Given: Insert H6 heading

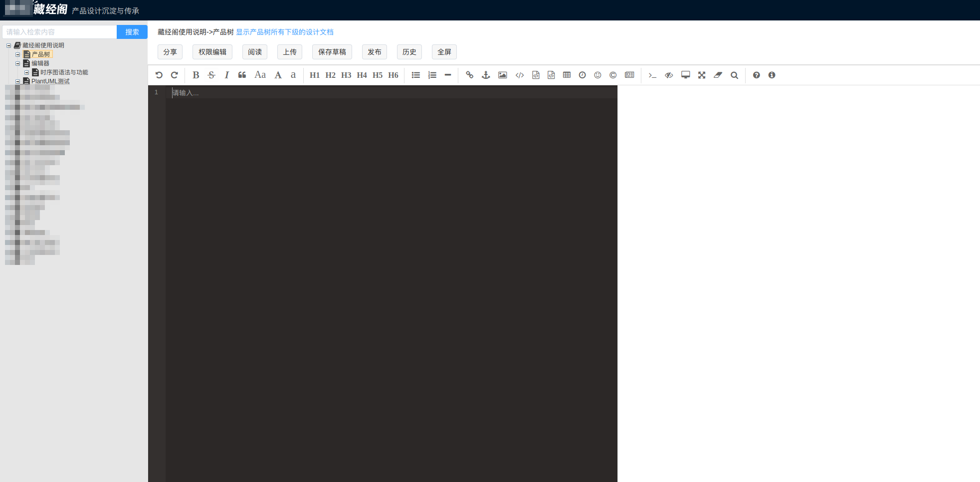Looking at the screenshot, I should pyautogui.click(x=393, y=75).
